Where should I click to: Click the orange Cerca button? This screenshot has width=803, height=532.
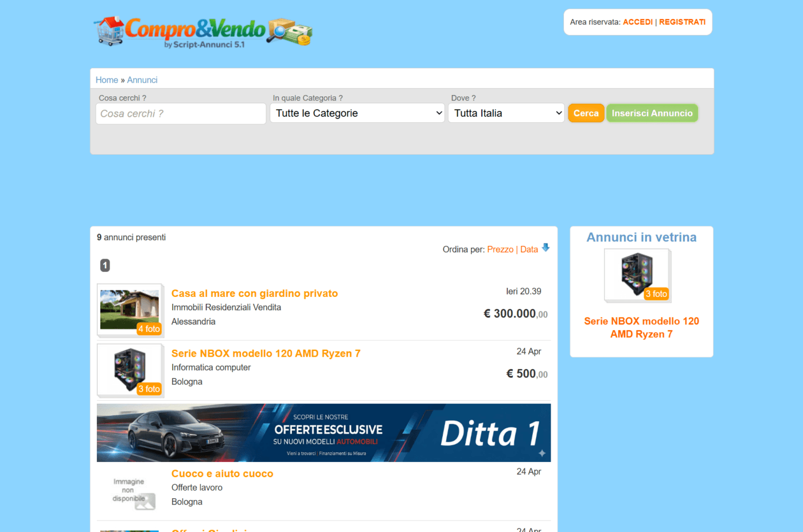[x=586, y=113]
